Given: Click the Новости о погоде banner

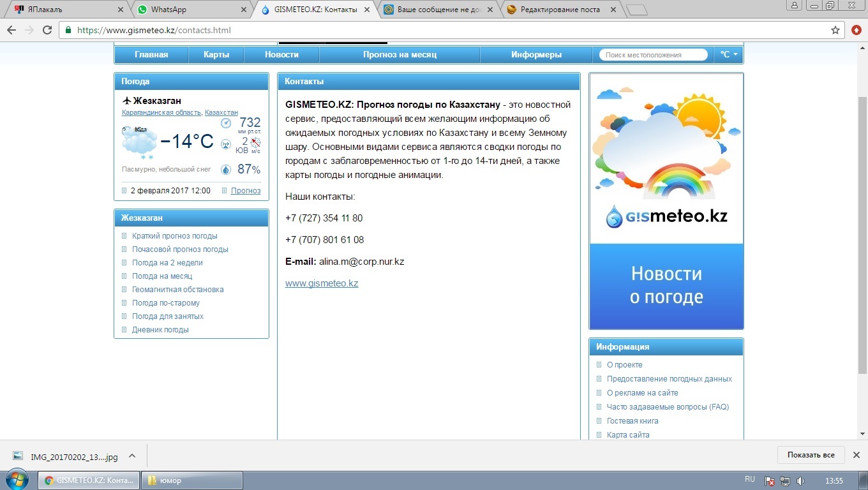Looking at the screenshot, I should pyautogui.click(x=666, y=286).
